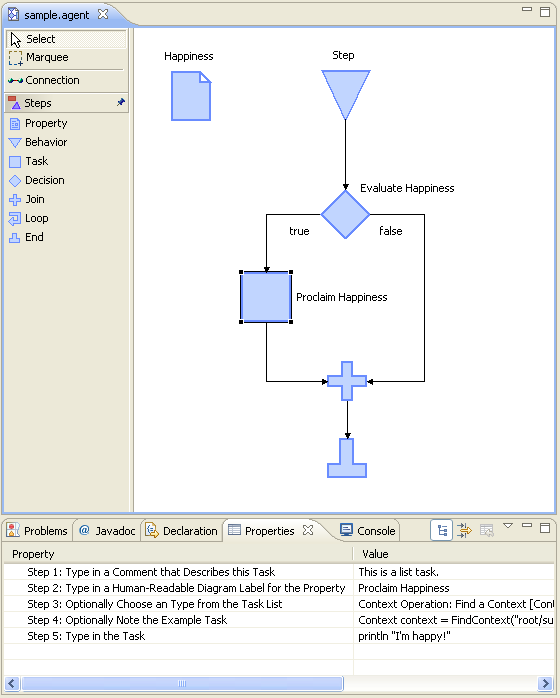
Task: Toggle the pin on Steps drawer
Action: (121, 102)
